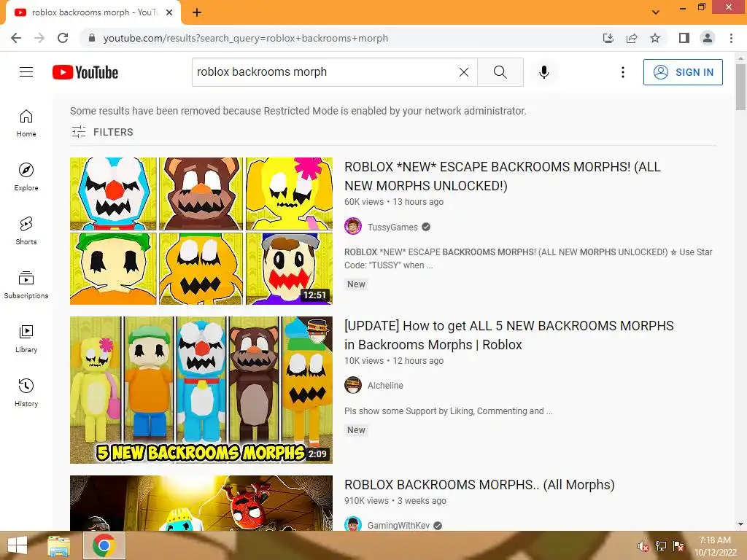This screenshot has height=560, width=747.
Task: Clear the search box with the X
Action: pos(463,72)
